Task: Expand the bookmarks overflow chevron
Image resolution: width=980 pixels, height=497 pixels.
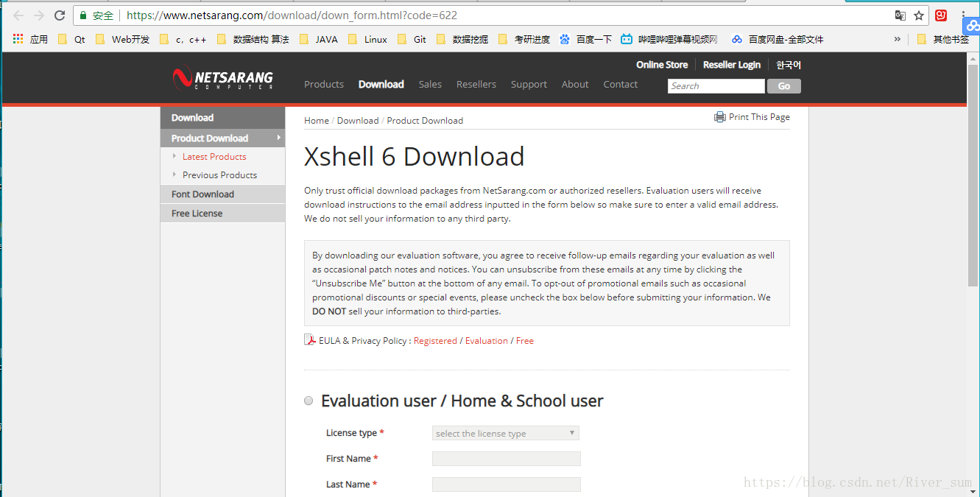Action: coord(897,39)
